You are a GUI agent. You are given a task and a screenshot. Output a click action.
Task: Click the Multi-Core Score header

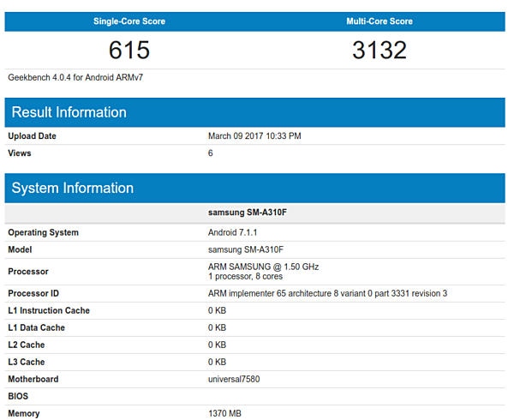379,21
